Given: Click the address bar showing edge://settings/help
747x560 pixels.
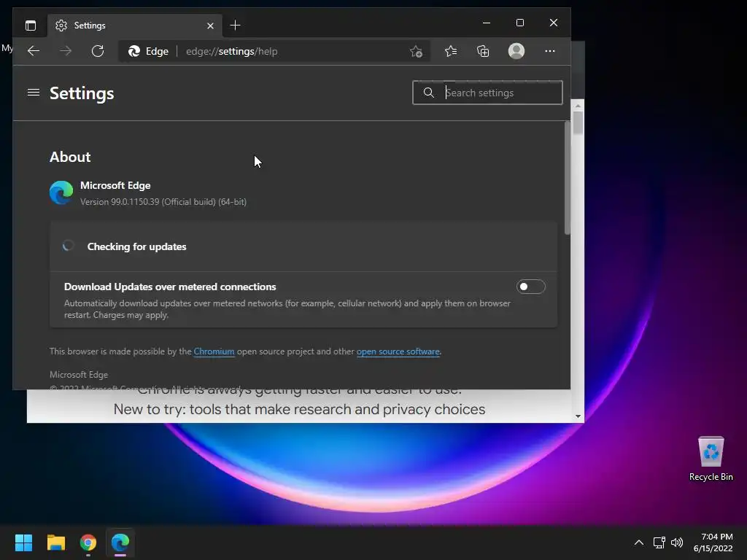Looking at the screenshot, I should pyautogui.click(x=274, y=52).
